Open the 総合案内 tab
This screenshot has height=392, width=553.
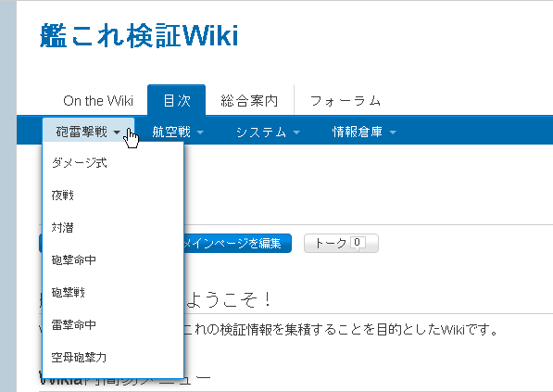249,101
